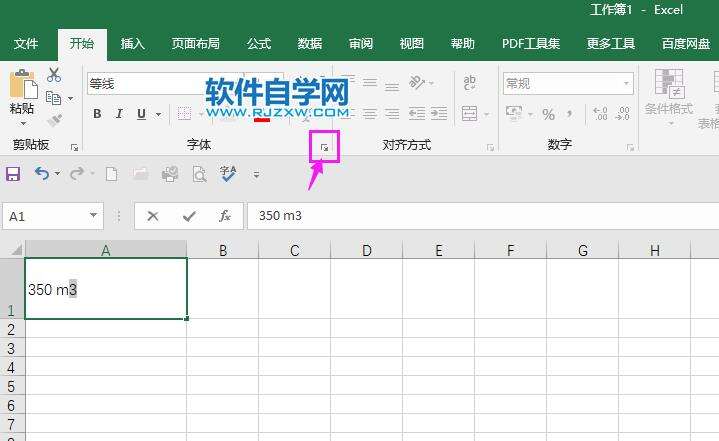Click the decrease decimal icon
719x441 pixels.
(x=622, y=113)
